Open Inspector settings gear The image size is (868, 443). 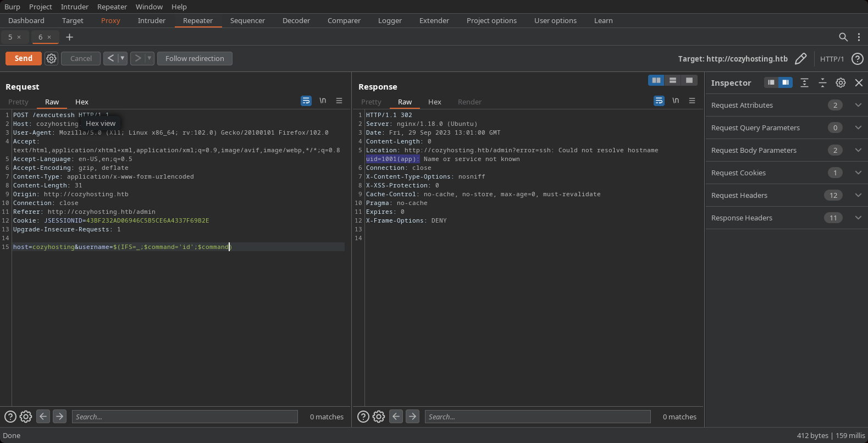pos(841,82)
